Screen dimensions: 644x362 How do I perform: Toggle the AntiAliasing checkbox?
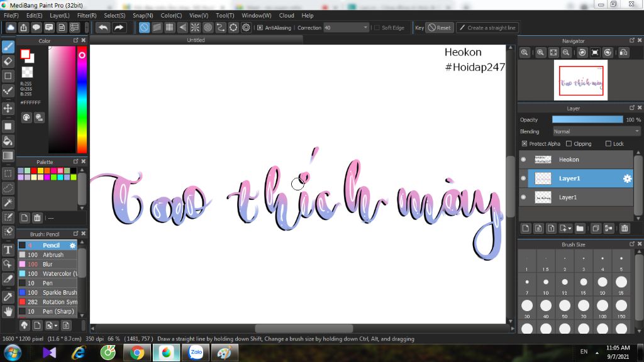(260, 28)
